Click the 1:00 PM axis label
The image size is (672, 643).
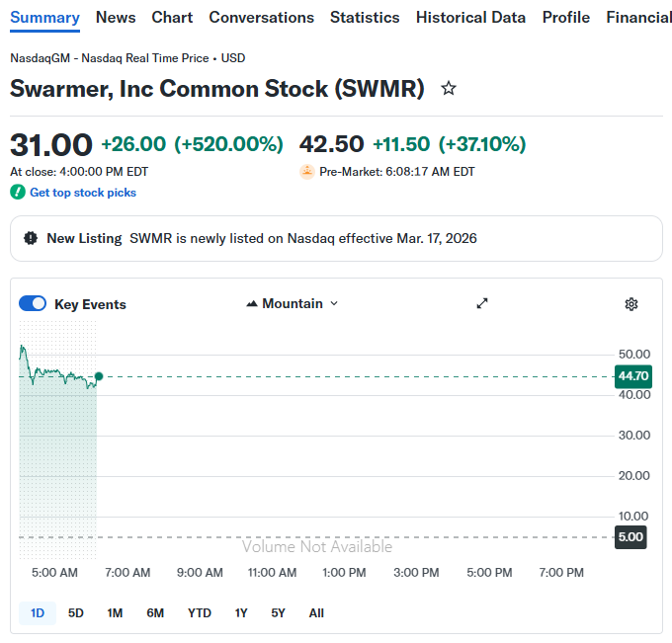pyautogui.click(x=344, y=573)
